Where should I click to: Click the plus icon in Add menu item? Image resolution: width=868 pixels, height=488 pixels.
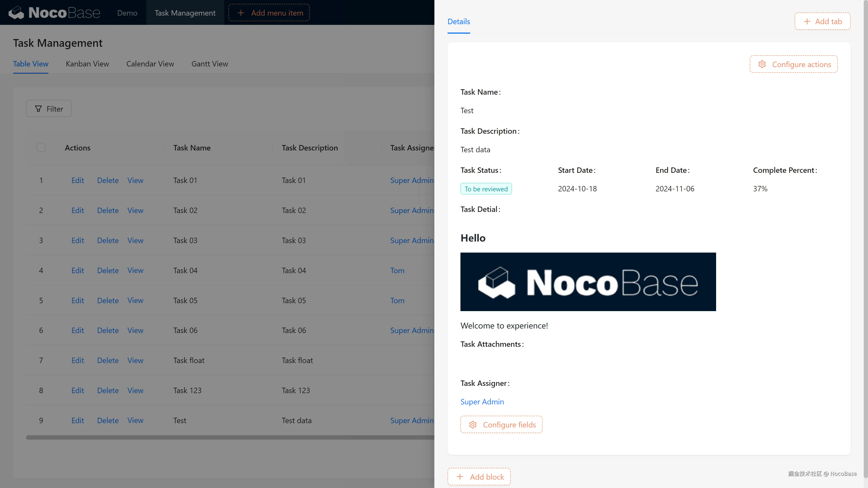(241, 13)
